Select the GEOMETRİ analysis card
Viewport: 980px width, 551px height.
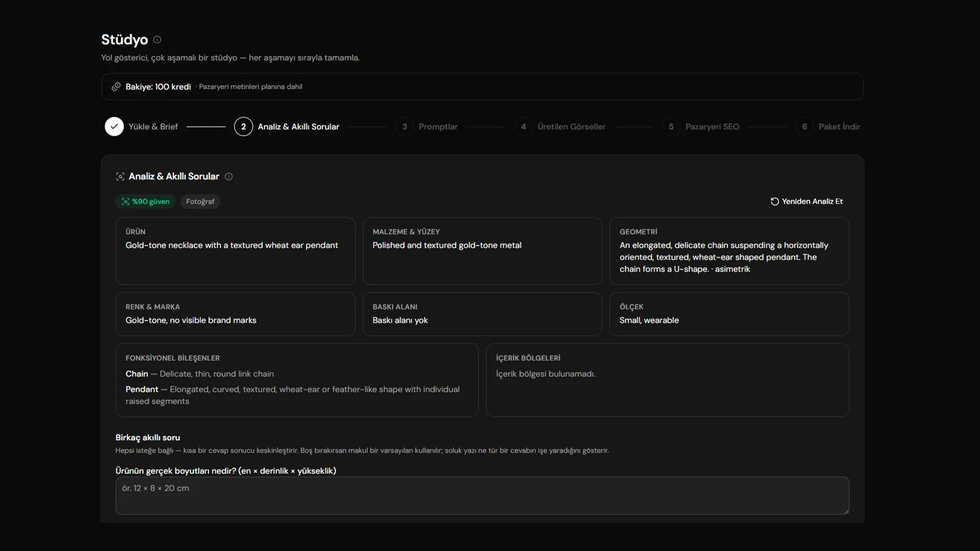click(x=729, y=251)
